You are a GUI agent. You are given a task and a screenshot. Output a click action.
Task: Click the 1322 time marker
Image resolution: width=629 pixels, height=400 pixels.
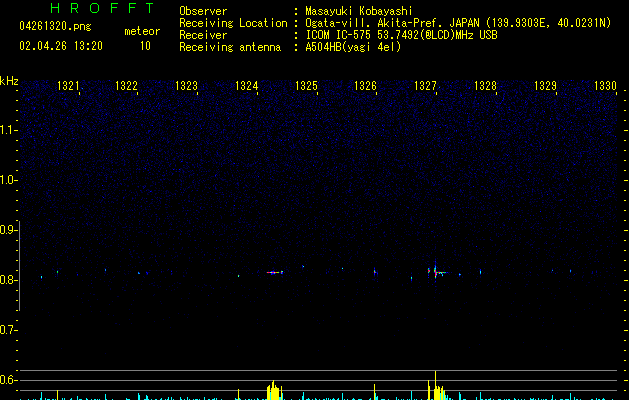pos(126,86)
